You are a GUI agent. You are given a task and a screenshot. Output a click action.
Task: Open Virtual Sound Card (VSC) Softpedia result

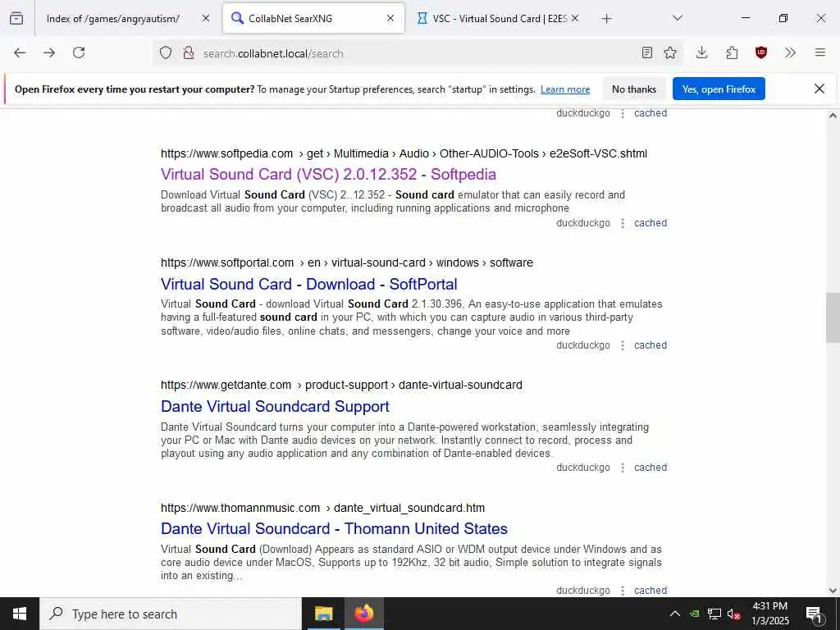pyautogui.click(x=328, y=174)
